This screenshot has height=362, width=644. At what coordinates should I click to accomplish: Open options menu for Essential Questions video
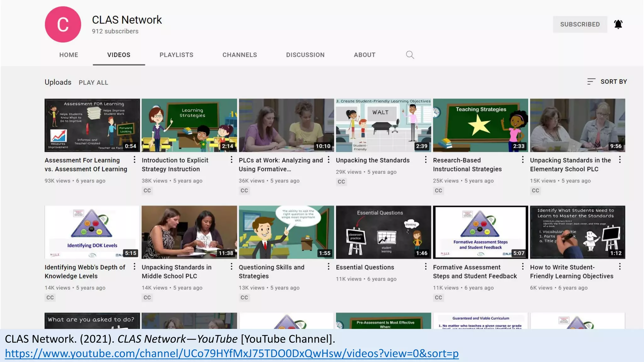426,266
